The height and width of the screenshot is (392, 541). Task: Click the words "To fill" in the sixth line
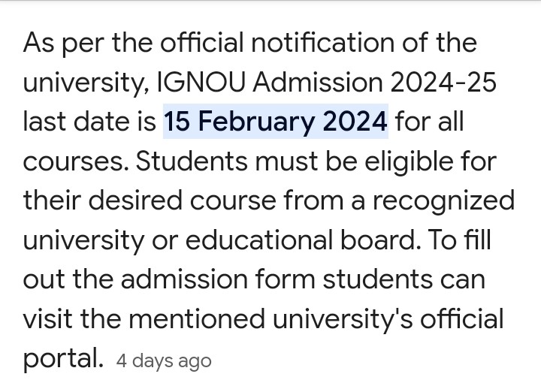click(460, 240)
